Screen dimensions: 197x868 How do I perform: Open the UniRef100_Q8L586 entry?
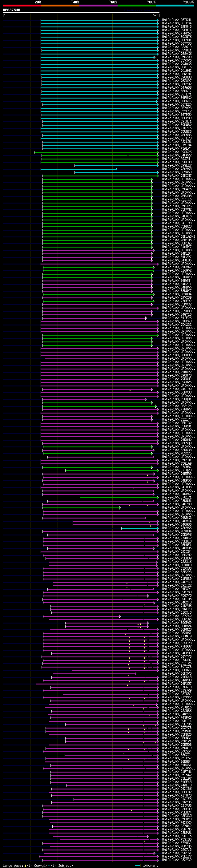(x=177, y=135)
